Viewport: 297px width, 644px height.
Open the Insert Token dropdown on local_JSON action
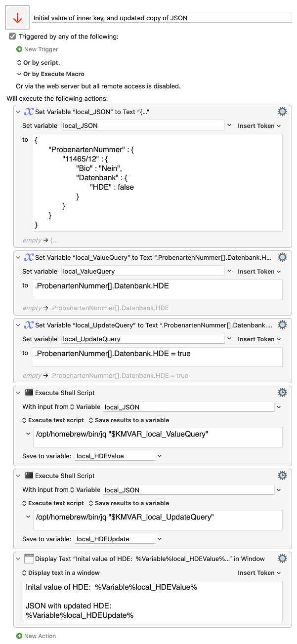tap(259, 125)
